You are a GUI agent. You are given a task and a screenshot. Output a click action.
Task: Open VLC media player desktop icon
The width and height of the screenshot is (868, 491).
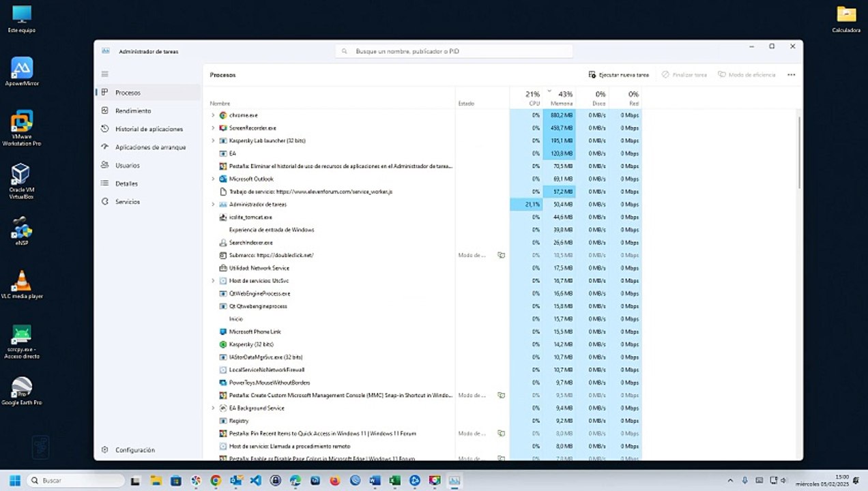22,284
